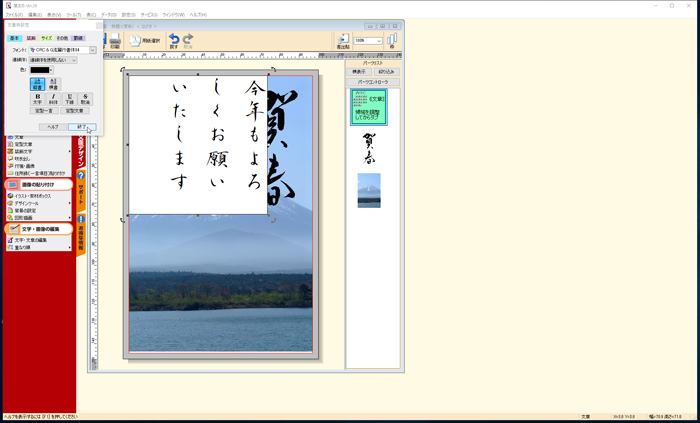Open the ファイル menu in menu bar
Image resolution: width=700 pixels, height=423 pixels.
click(x=12, y=15)
